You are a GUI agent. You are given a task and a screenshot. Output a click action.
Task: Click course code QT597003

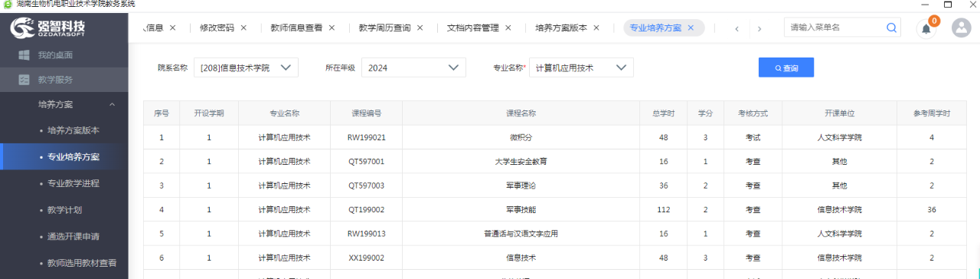[366, 185]
